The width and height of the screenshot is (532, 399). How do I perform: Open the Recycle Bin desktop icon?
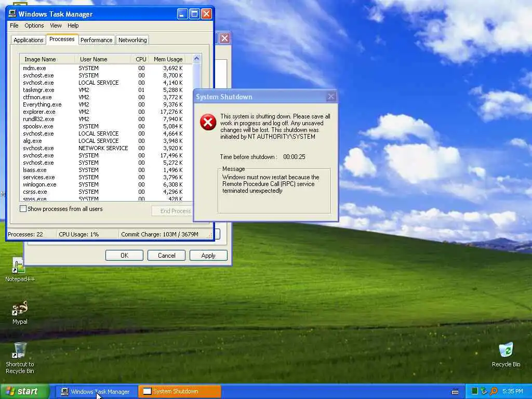pyautogui.click(x=506, y=354)
